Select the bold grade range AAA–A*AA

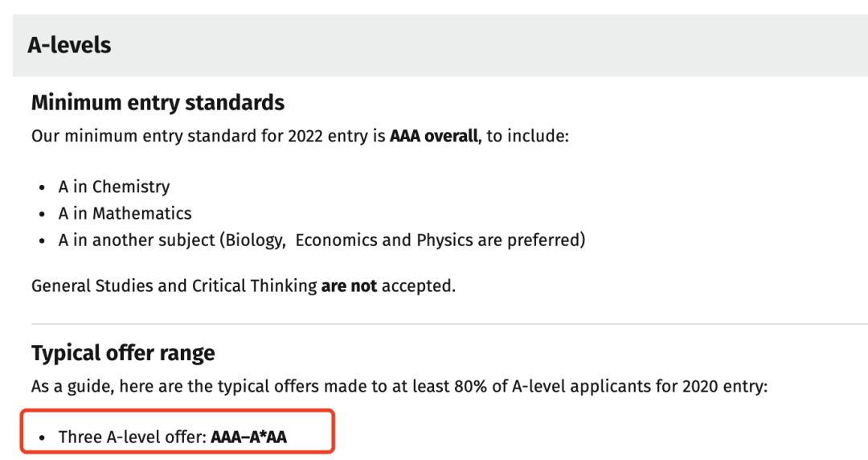[248, 437]
